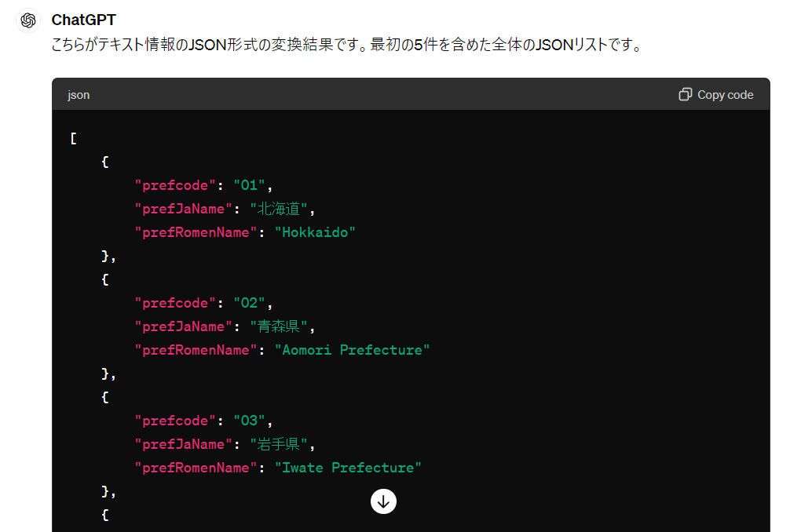Select the json language label

pos(78,94)
